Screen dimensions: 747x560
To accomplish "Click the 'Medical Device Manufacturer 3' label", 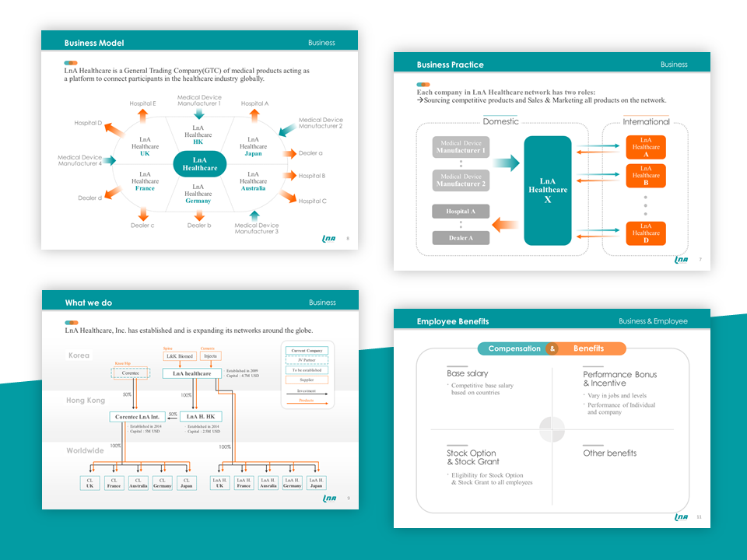I will pyautogui.click(x=256, y=229).
